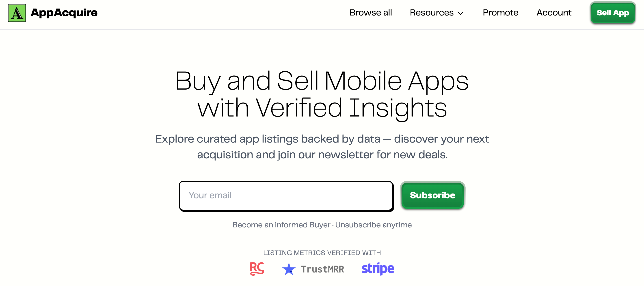Click the purple Stripe logo
644x286 pixels.
click(378, 269)
